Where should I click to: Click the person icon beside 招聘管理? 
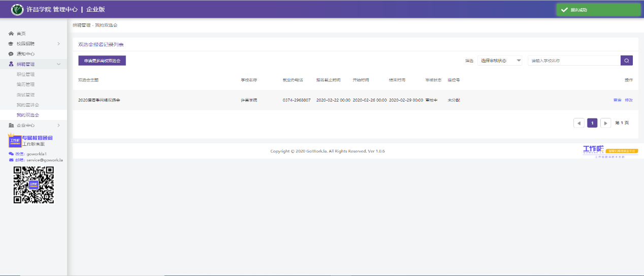click(x=11, y=64)
